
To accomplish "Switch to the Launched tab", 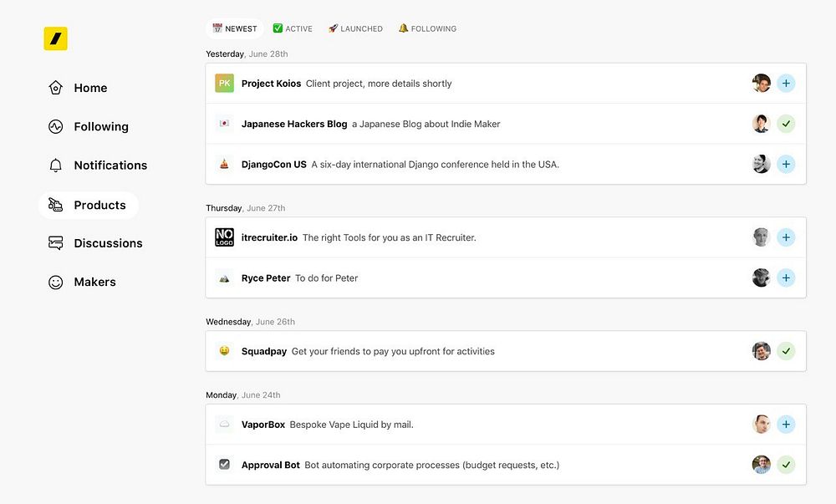I will [x=355, y=28].
